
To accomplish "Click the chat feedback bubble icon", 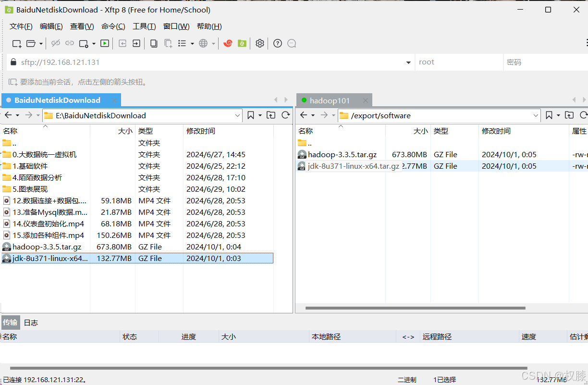I will coord(292,43).
